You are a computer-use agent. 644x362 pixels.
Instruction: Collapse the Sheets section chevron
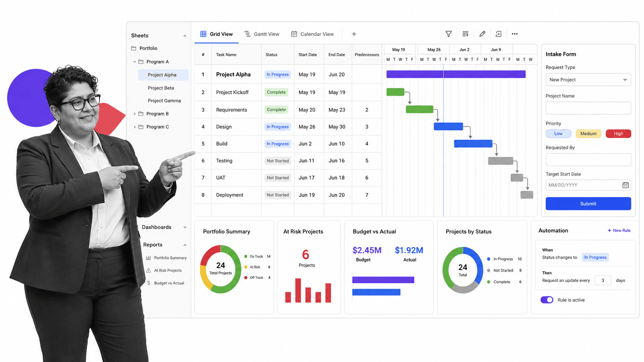(185, 36)
